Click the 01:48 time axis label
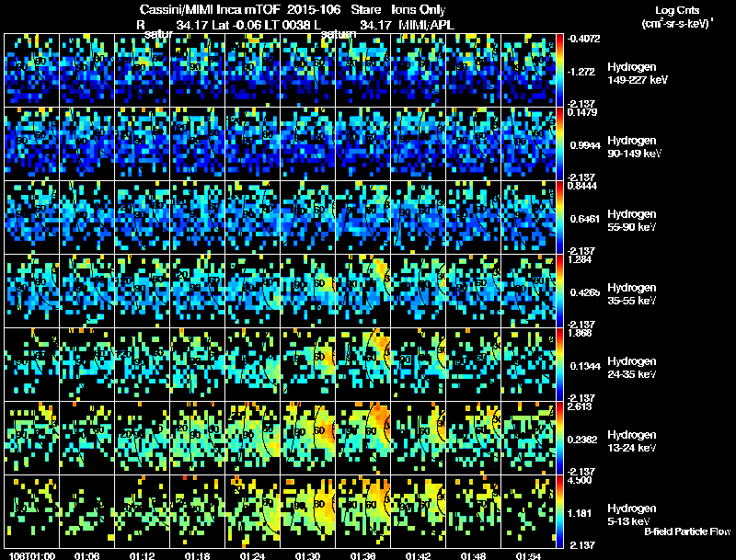Image resolution: width=736 pixels, height=560 pixels. pyautogui.click(x=473, y=556)
